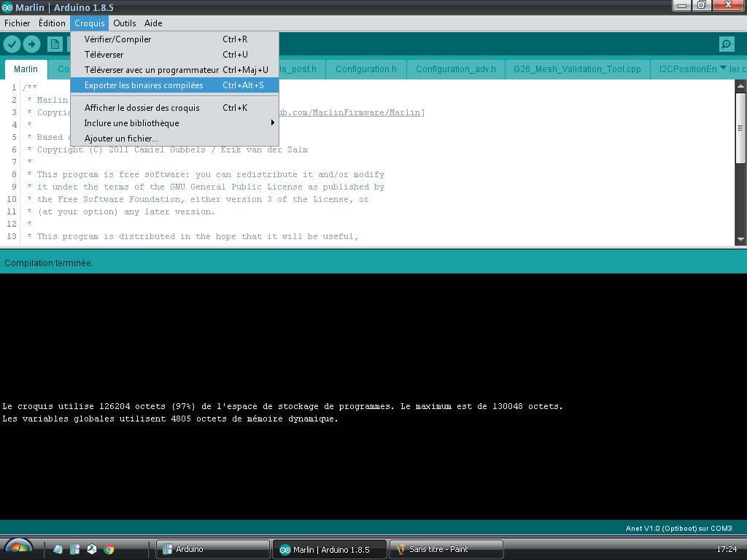This screenshot has width=747, height=560.
Task: Open the Aide menu
Action: pyautogui.click(x=153, y=23)
